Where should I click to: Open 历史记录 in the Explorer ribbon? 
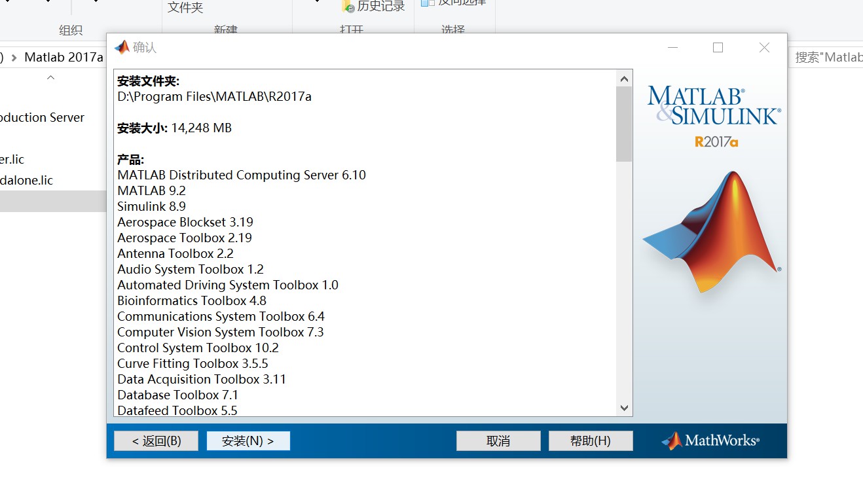coord(373,7)
